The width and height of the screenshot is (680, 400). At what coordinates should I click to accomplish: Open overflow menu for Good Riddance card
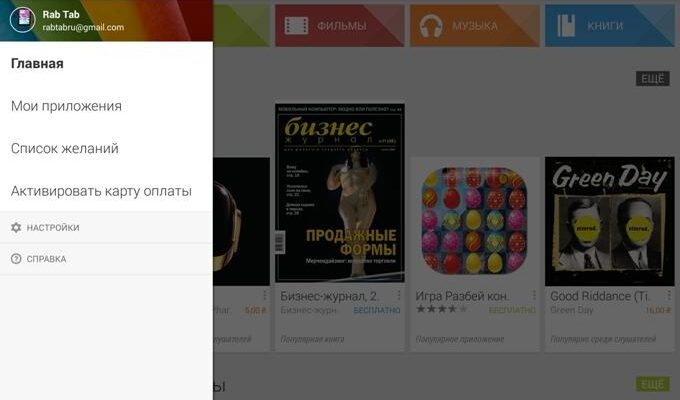[669, 295]
